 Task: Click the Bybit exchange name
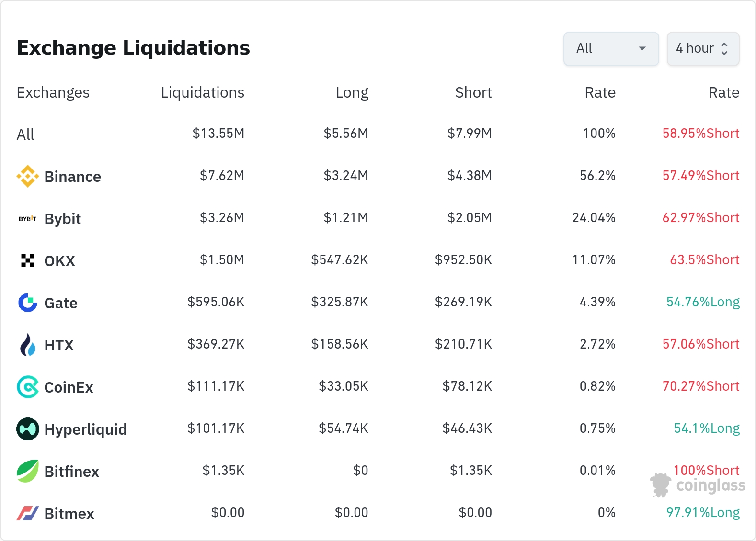[x=62, y=219]
